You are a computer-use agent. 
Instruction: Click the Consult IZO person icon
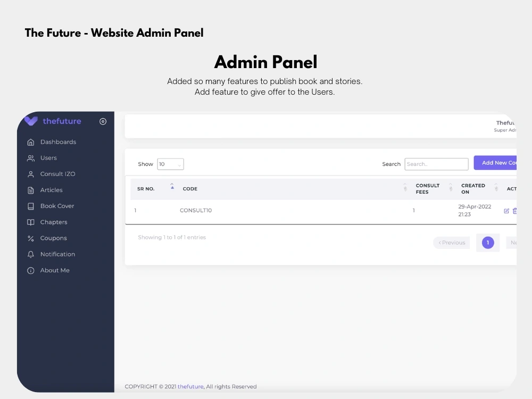[x=30, y=174]
